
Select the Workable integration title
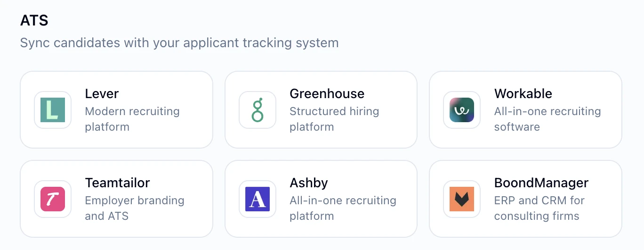(523, 94)
